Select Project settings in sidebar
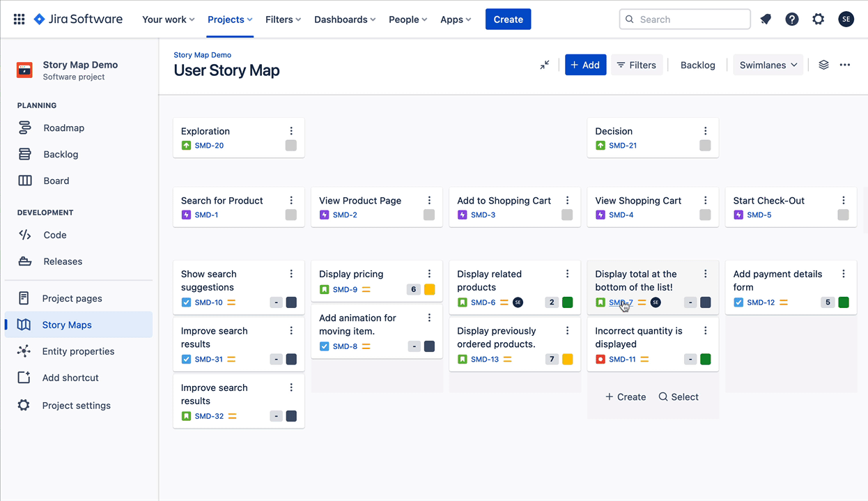868x501 pixels. pyautogui.click(x=76, y=406)
